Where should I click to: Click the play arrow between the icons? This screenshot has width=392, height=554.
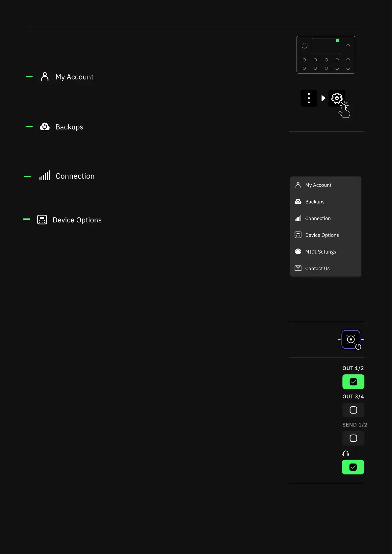coord(323,98)
